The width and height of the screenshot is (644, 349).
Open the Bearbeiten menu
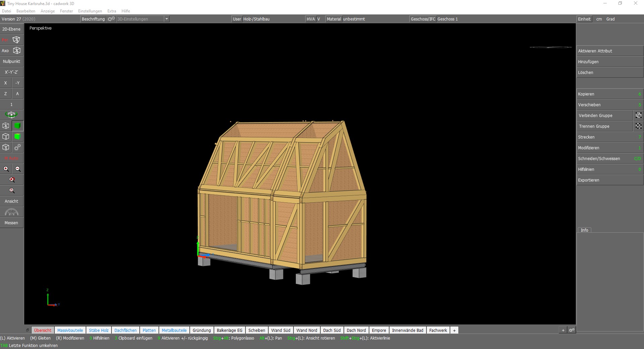(26, 11)
